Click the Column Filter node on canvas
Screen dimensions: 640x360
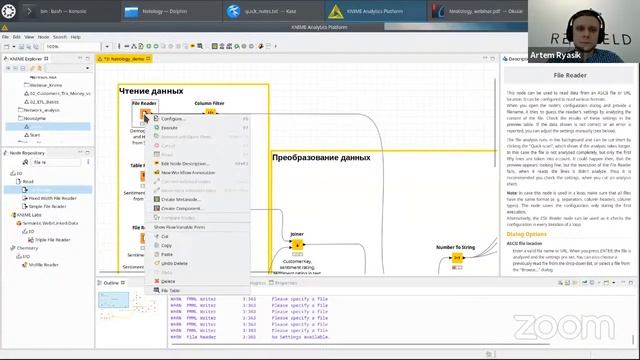coord(210,112)
